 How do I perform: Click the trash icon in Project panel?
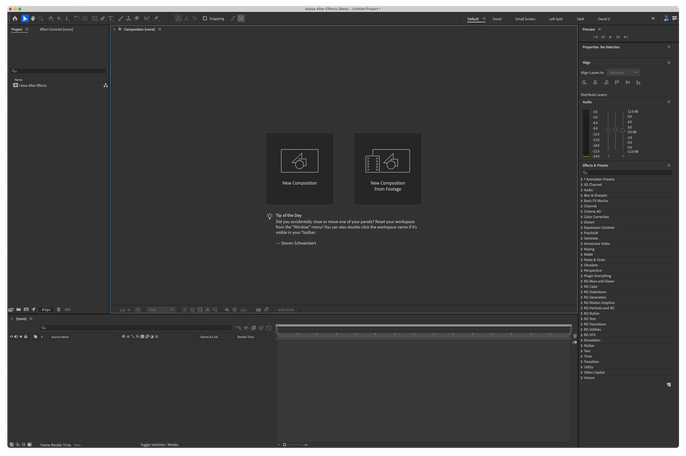click(59, 309)
